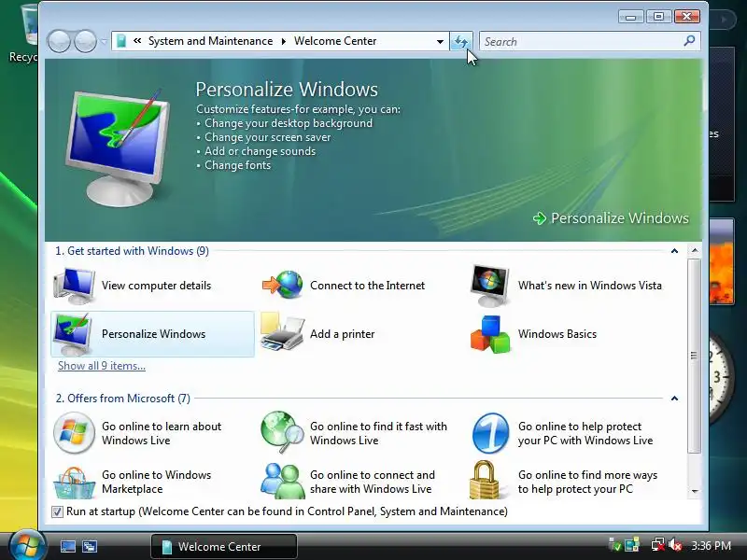Click the Forward navigation button
Image resolution: width=747 pixels, height=560 pixels.
[86, 41]
